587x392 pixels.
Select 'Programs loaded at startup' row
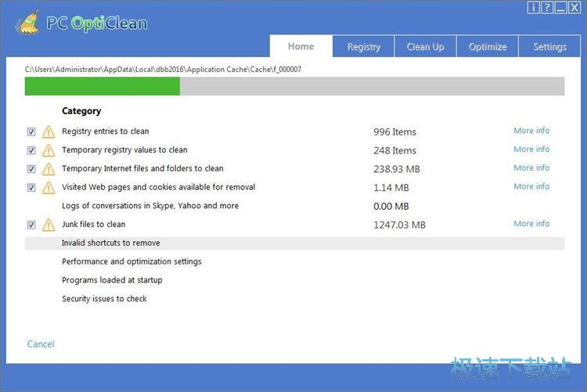[112, 280]
